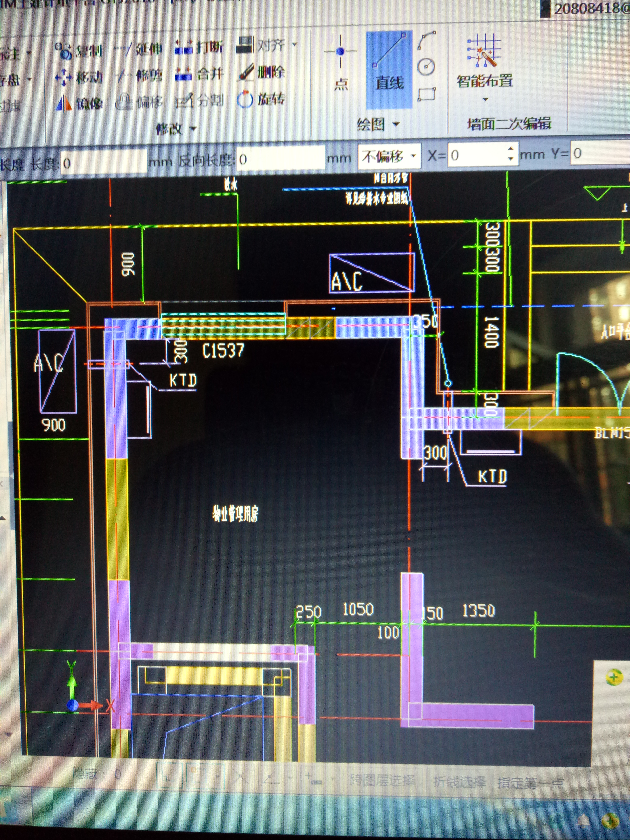This screenshot has width=630, height=840.
Task: Expand the 绘图 panel dropdown
Action: pos(396,124)
